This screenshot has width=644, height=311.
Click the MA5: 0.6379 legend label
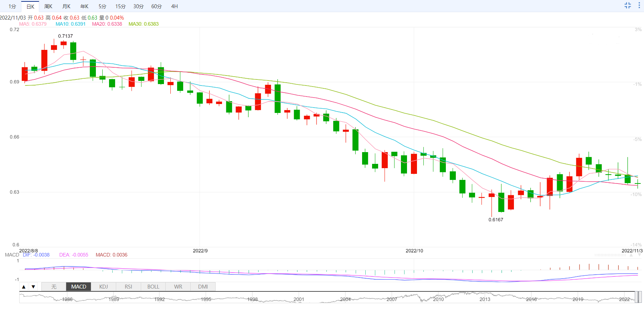point(33,24)
